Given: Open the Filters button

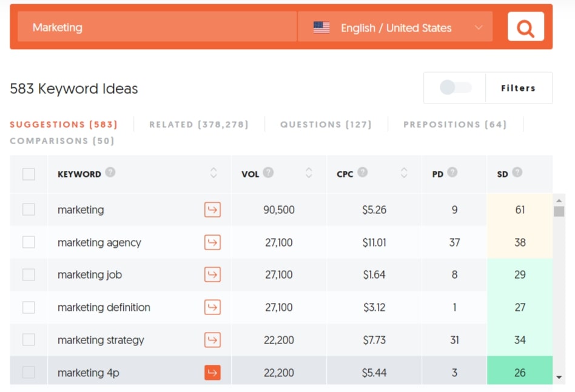Looking at the screenshot, I should point(519,88).
